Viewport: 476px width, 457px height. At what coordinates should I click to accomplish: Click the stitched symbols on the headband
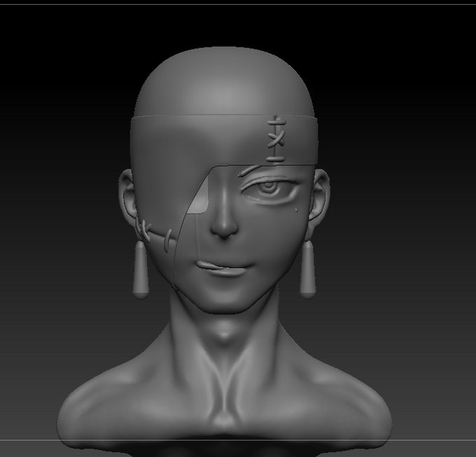click(276, 139)
